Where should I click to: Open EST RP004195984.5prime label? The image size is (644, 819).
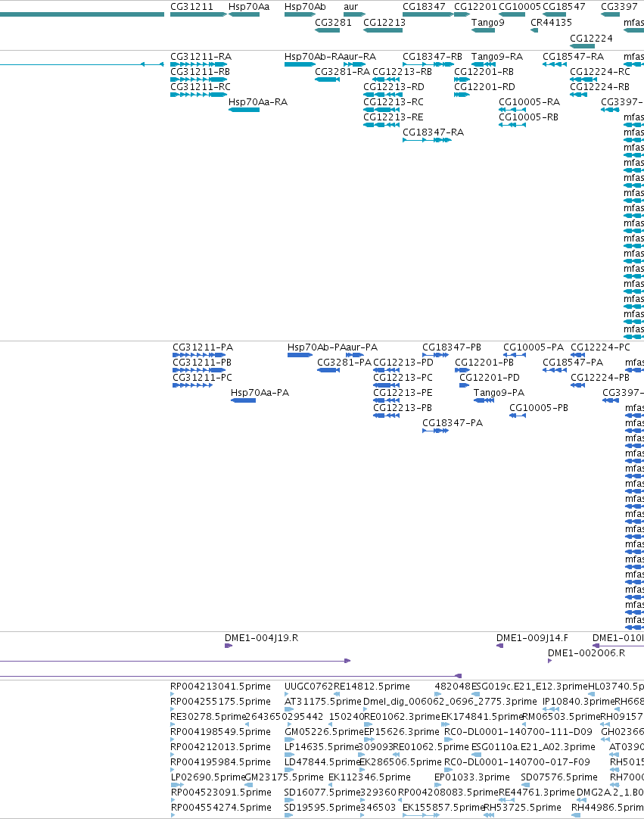[220, 762]
